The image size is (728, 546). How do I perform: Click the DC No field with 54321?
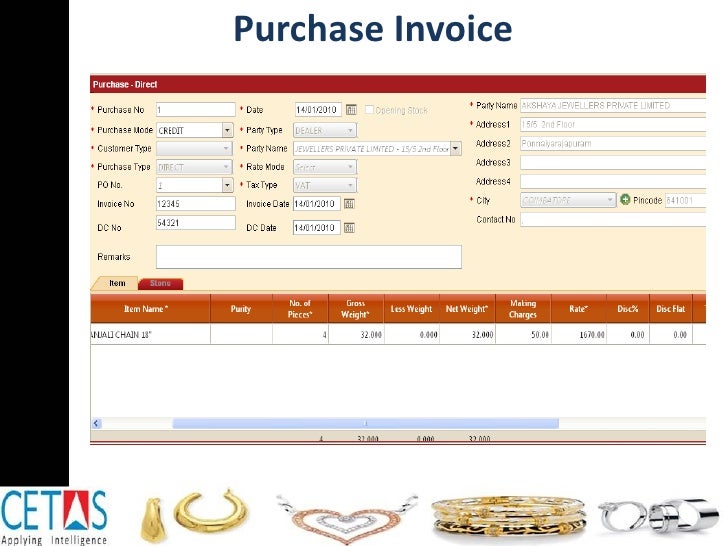point(195,222)
